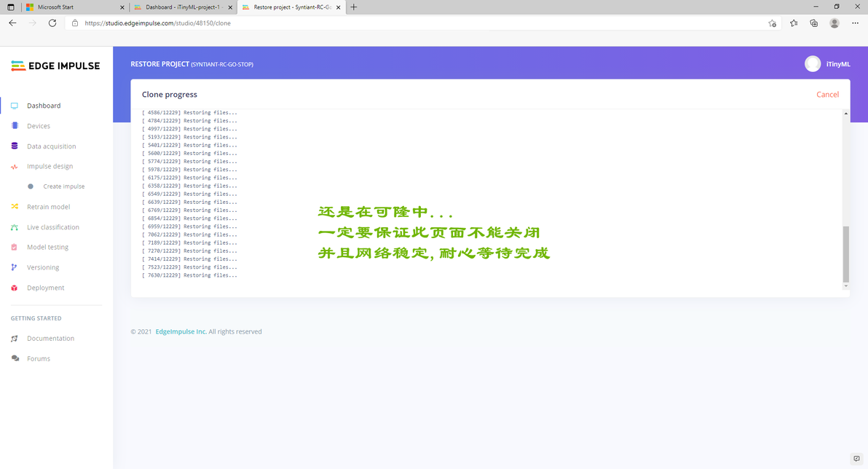Open the Retrain model shuffle icon
868x469 pixels.
coord(15,207)
